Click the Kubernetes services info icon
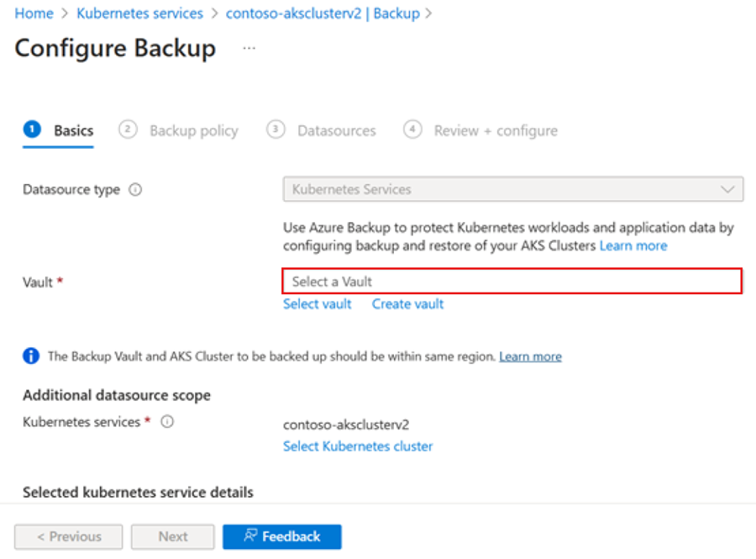This screenshot has width=756, height=559. (x=167, y=421)
